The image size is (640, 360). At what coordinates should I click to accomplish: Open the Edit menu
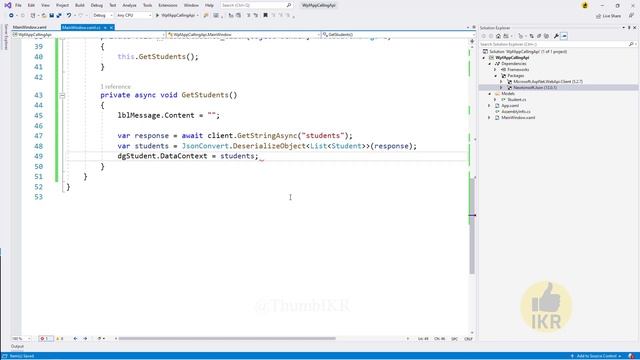31,5
